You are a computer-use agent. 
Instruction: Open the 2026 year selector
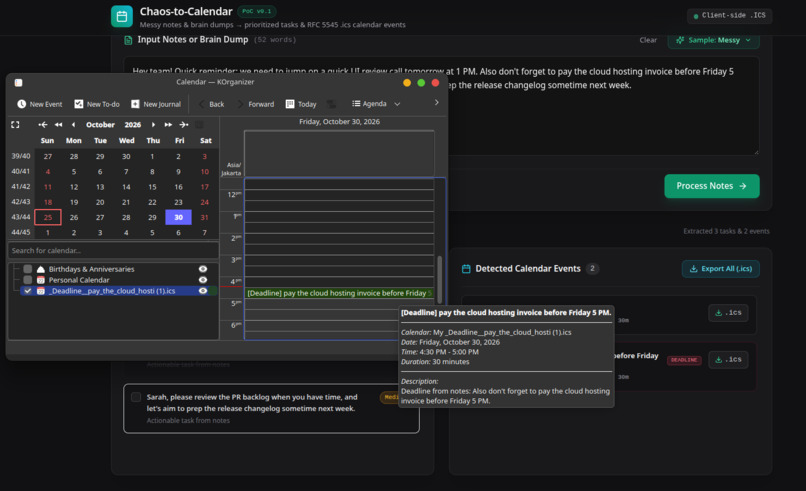pos(133,125)
